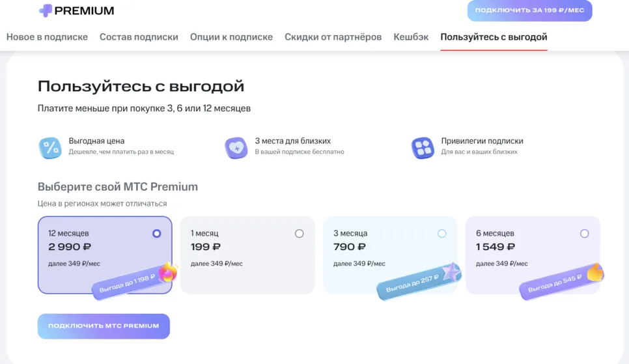Click the flame icon on 12 месяцев card
This screenshot has width=629, height=364.
pos(168,272)
